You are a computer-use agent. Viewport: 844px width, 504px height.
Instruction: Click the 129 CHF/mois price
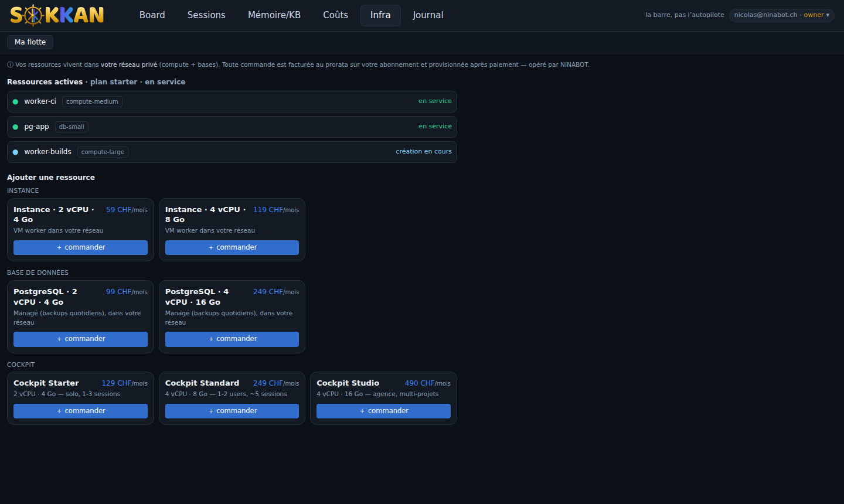[125, 383]
